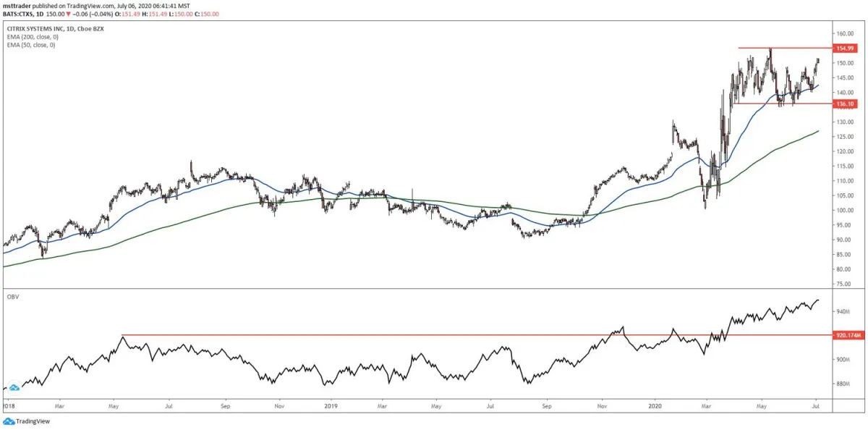868x430 pixels.
Task: Click the L:150.00 low value in header
Action: (x=181, y=14)
